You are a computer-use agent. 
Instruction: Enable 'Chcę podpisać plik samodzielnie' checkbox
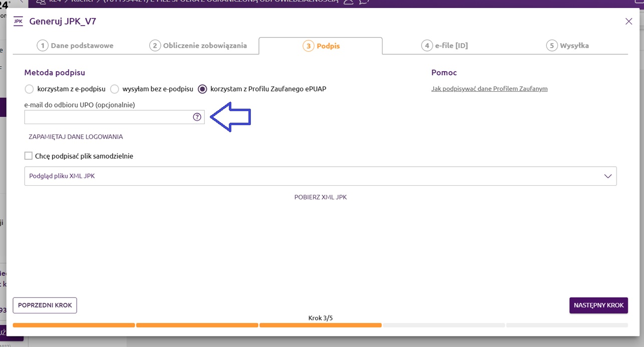[x=29, y=156]
